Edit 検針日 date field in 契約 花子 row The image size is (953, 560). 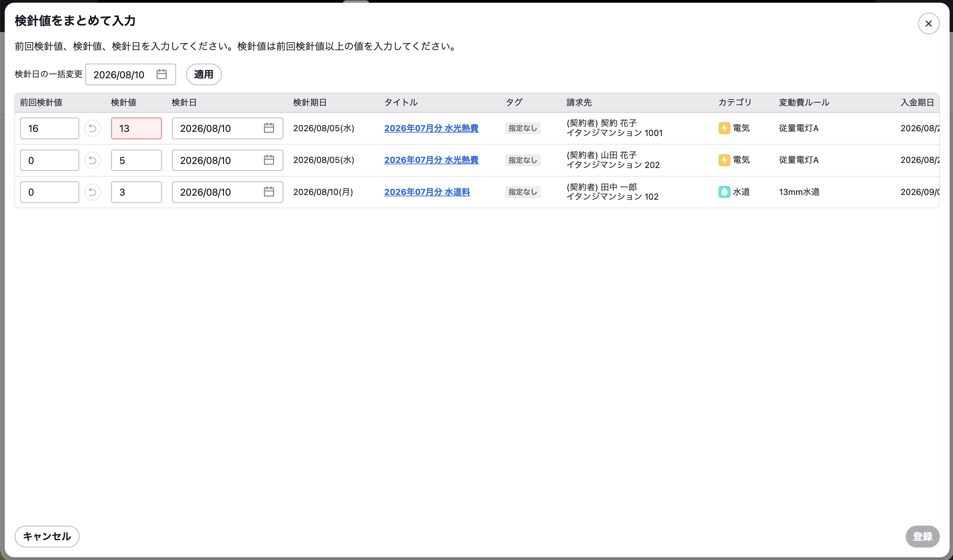click(x=227, y=128)
